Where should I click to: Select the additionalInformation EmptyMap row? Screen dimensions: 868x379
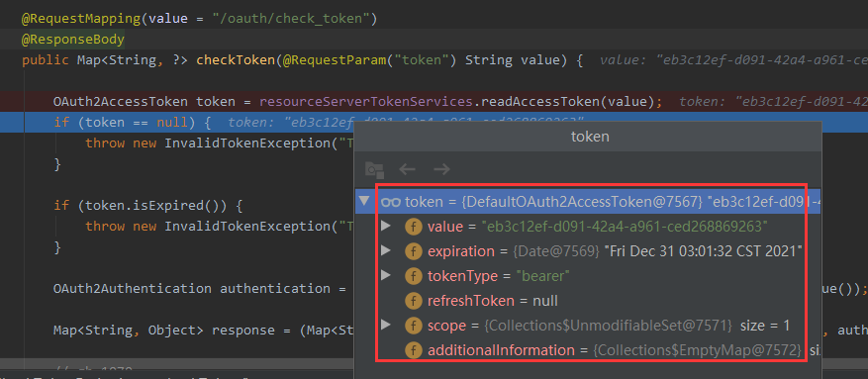588,349
